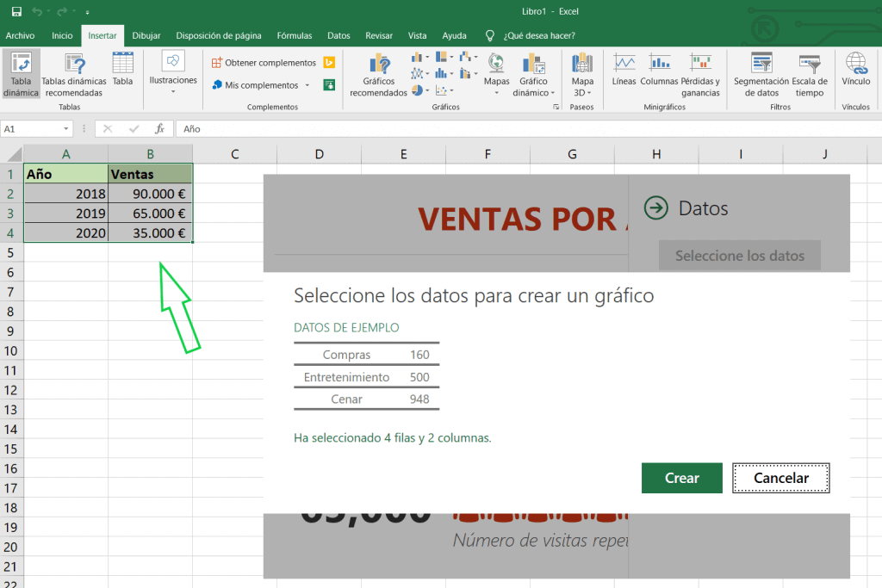Open the combo chart dropdown
This screenshot has width=882, height=588.
tap(469, 74)
